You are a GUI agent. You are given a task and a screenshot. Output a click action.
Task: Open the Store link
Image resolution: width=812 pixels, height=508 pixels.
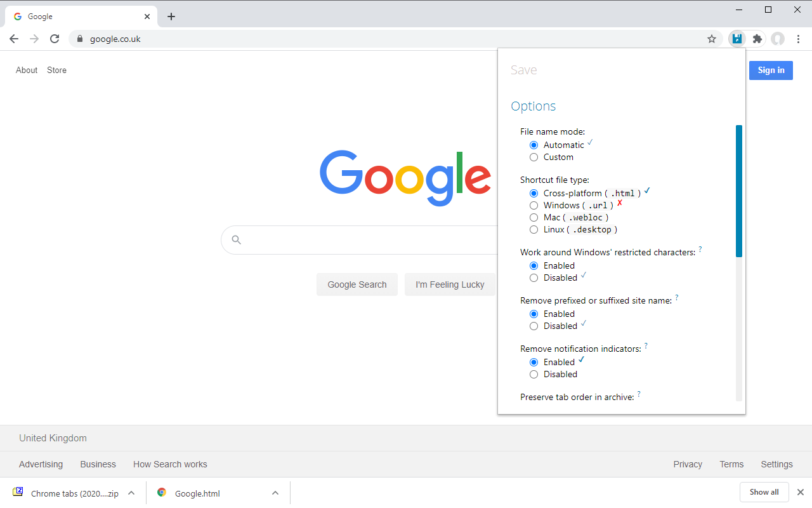pyautogui.click(x=56, y=70)
